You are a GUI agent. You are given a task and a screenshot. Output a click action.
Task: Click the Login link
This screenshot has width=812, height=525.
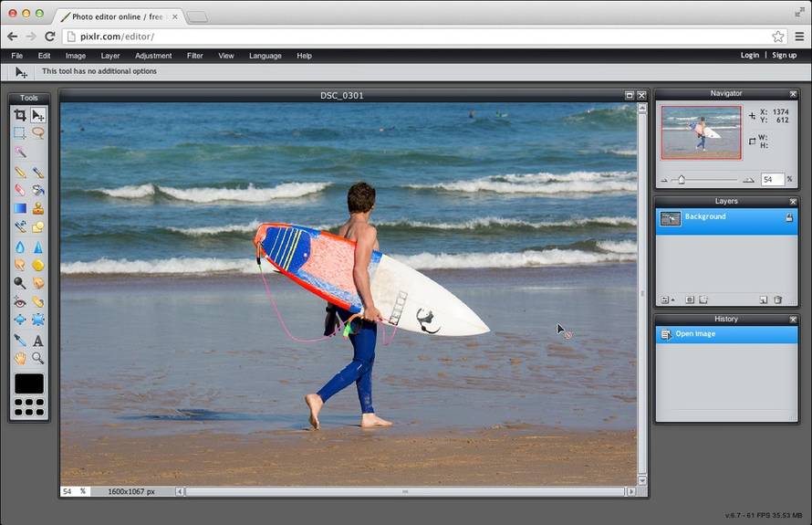[x=750, y=55]
